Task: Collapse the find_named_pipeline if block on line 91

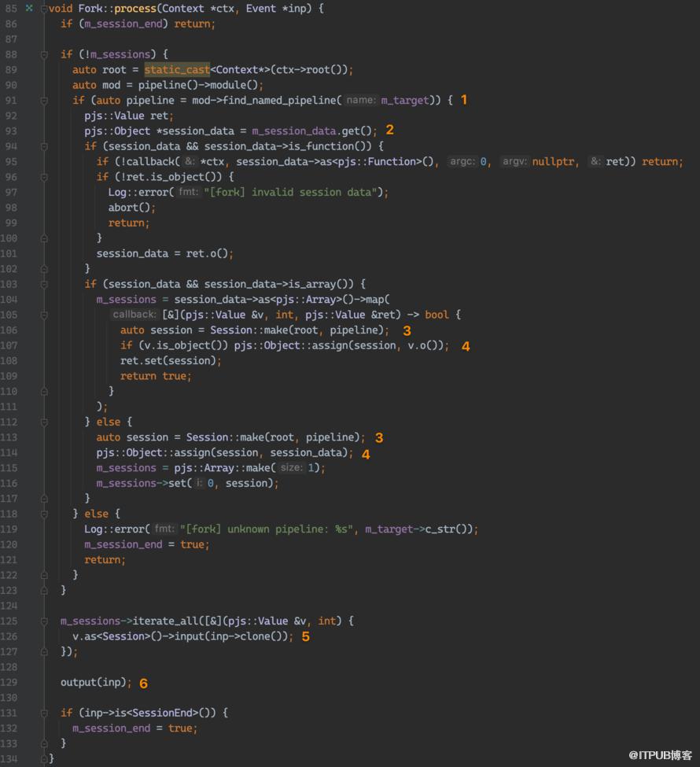Action: pyautogui.click(x=44, y=101)
